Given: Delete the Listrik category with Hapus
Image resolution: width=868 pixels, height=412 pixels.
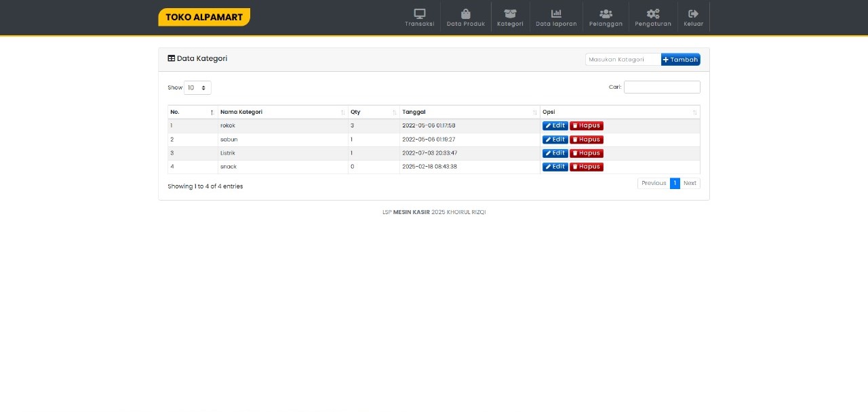Looking at the screenshot, I should 587,153.
